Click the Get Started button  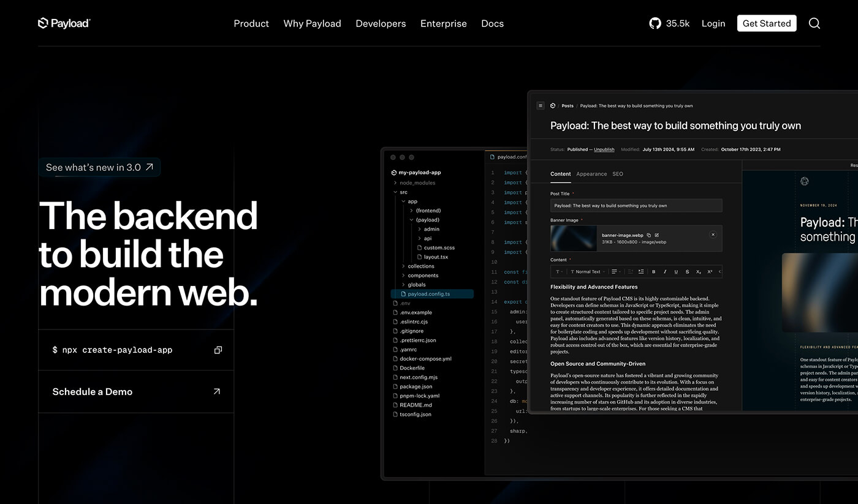(766, 23)
